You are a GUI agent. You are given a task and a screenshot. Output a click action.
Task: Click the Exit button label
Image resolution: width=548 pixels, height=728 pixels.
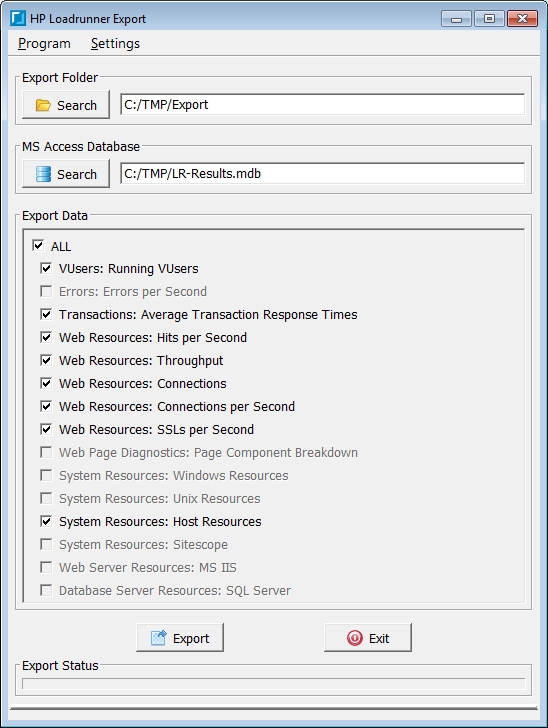point(379,639)
